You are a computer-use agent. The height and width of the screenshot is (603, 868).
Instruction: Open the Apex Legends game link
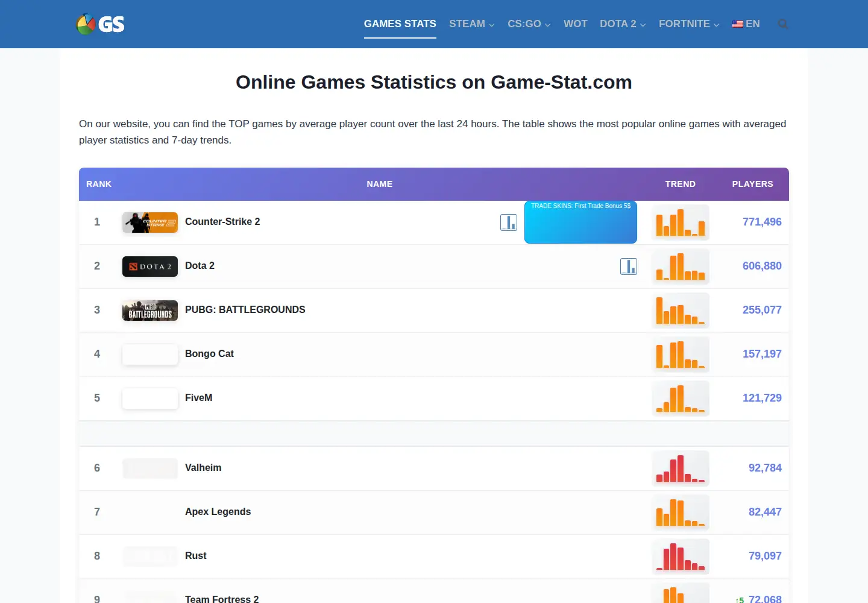218,512
